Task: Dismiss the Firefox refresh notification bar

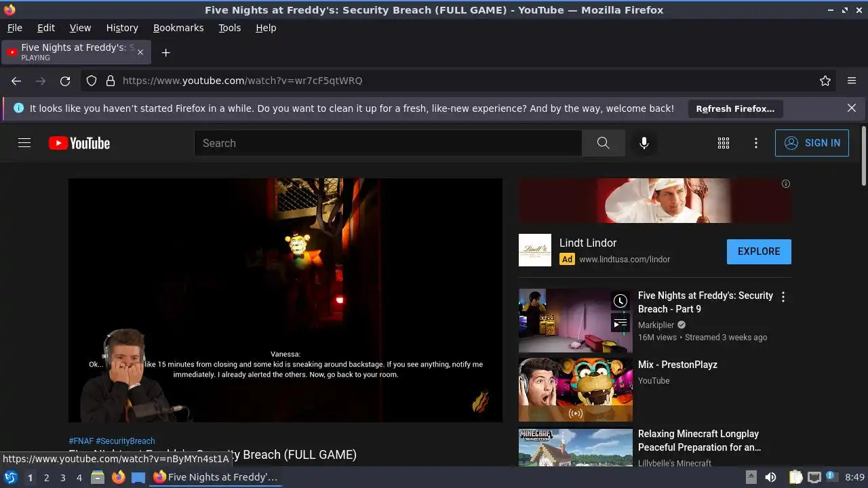Action: pos(852,108)
